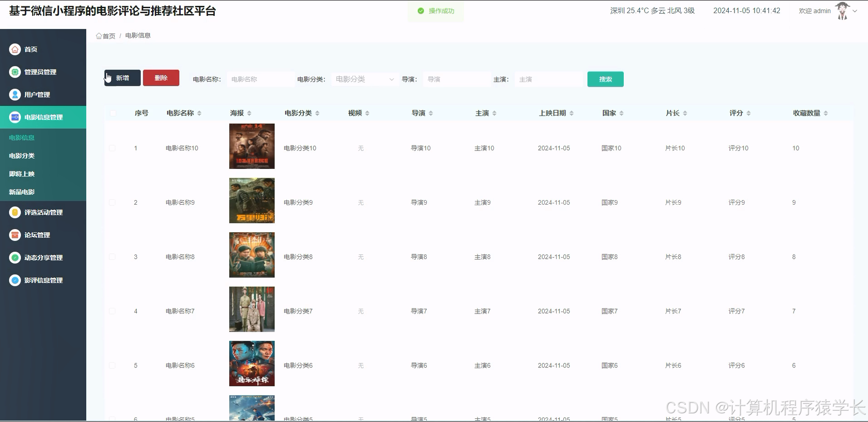868x422 pixels.
Task: Click the 操作成功 notification message
Action: click(436, 11)
